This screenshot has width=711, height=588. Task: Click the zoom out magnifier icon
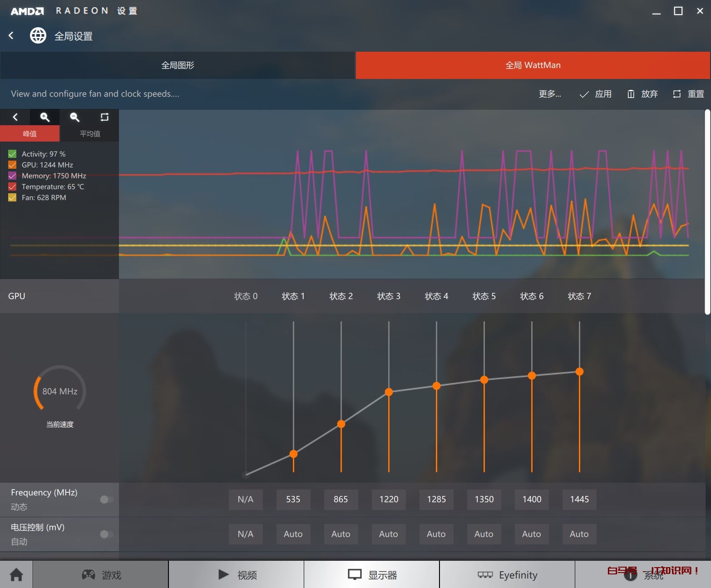click(74, 117)
